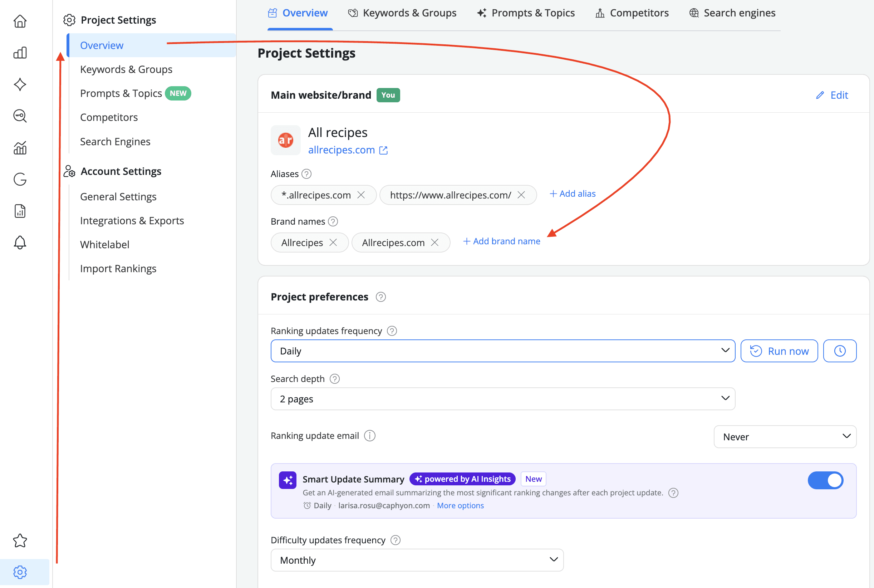Image resolution: width=874 pixels, height=588 pixels.
Task: Switch to the Keywords & Groups top tab
Action: click(402, 13)
